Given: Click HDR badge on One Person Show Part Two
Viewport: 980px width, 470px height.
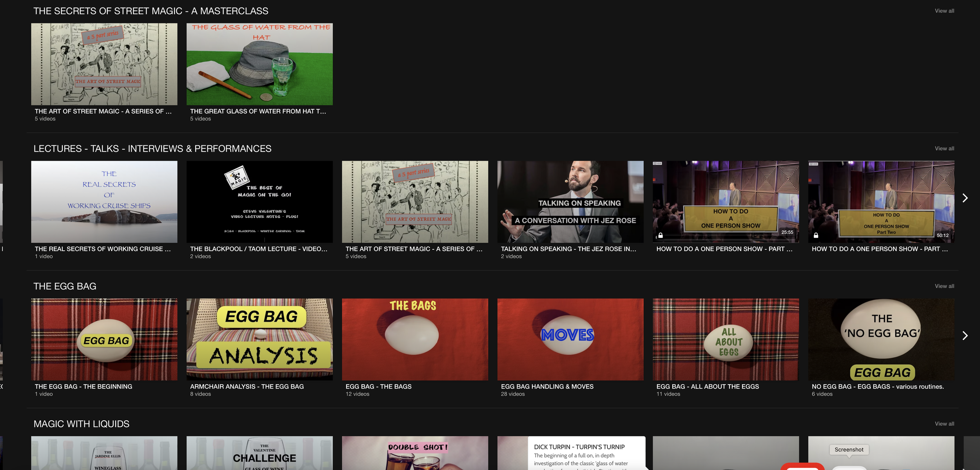Looking at the screenshot, I should click(813, 164).
